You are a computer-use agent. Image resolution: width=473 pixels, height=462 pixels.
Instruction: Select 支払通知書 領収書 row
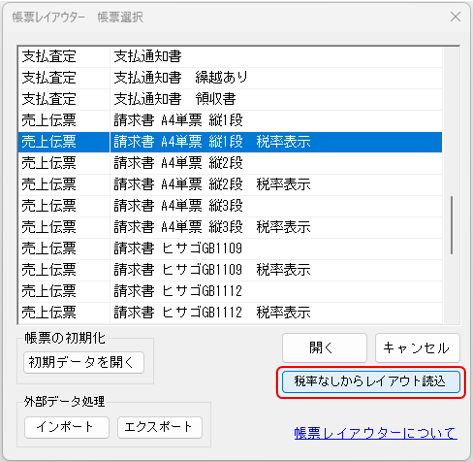pyautogui.click(x=230, y=99)
